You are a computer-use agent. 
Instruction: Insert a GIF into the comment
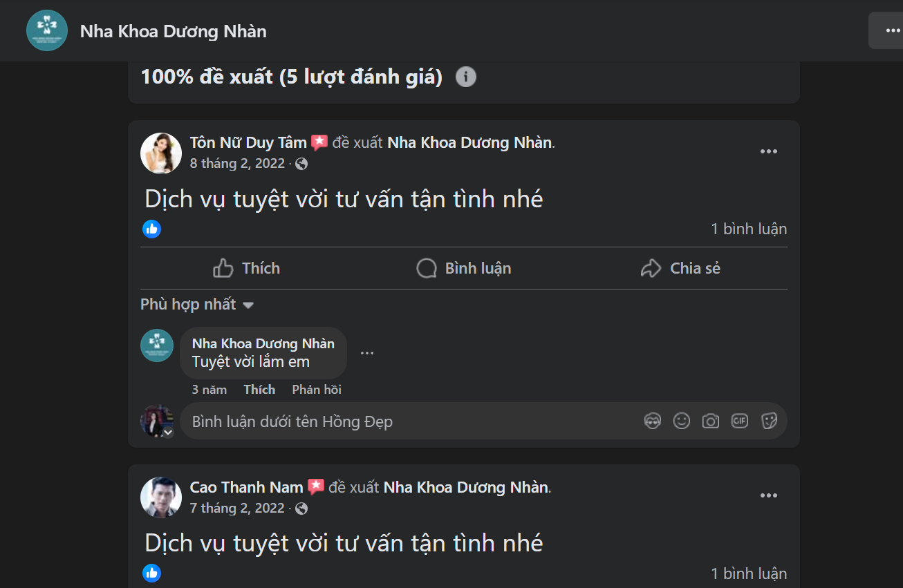(x=739, y=421)
